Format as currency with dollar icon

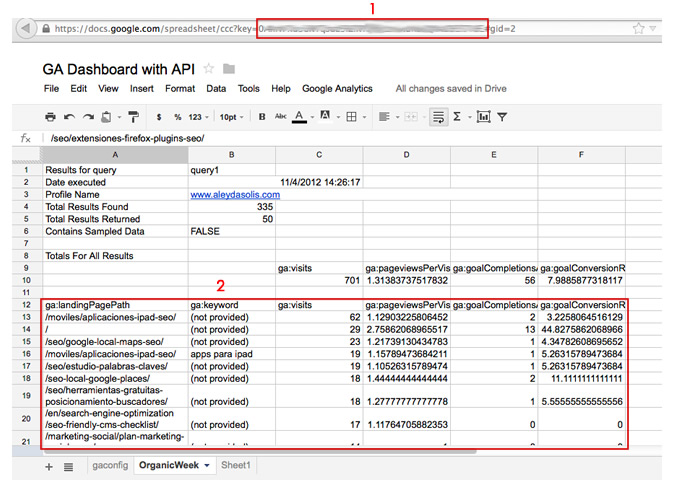tap(159, 117)
